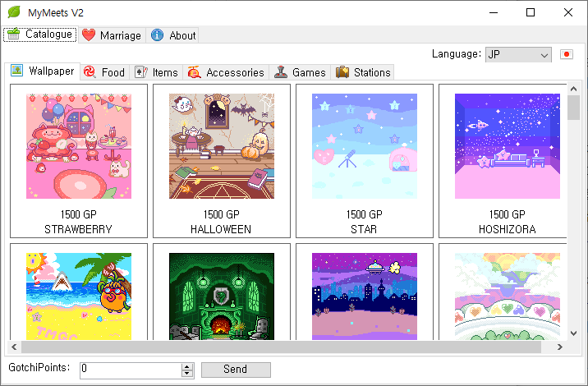Click the vertical scrollbar up arrow
This screenshot has width=588, height=386.
tap(573, 89)
